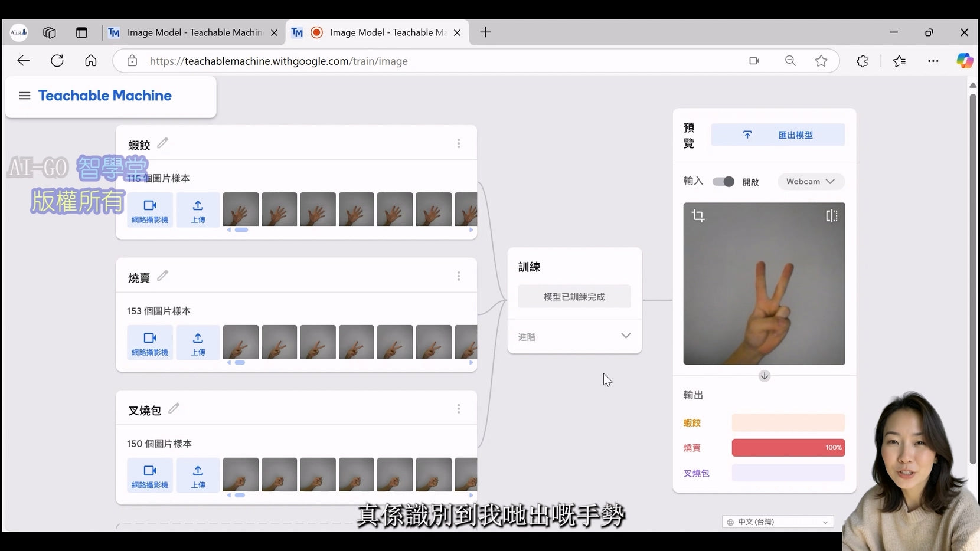This screenshot has width=980, height=551.
Task: Click the flip mirror icon on webcam preview
Action: [x=831, y=216]
